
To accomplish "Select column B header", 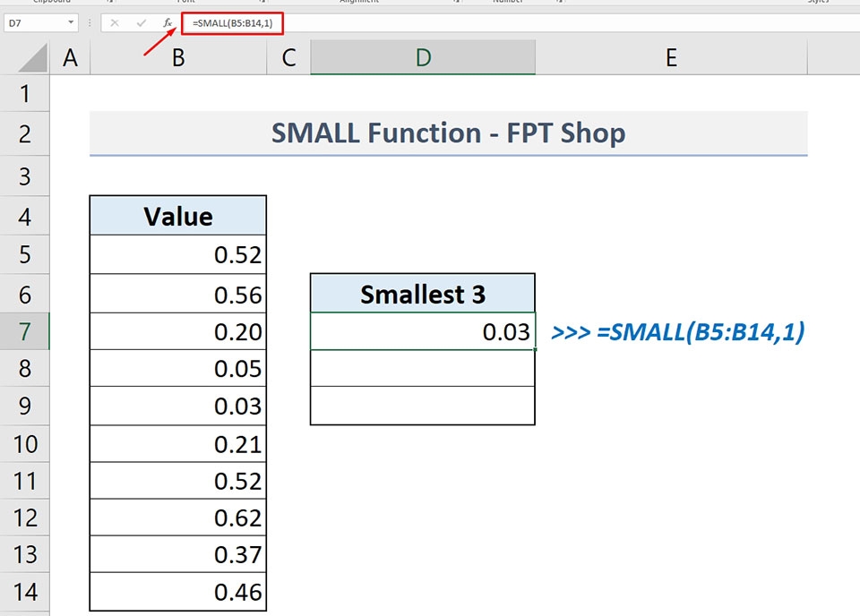I will [x=178, y=58].
